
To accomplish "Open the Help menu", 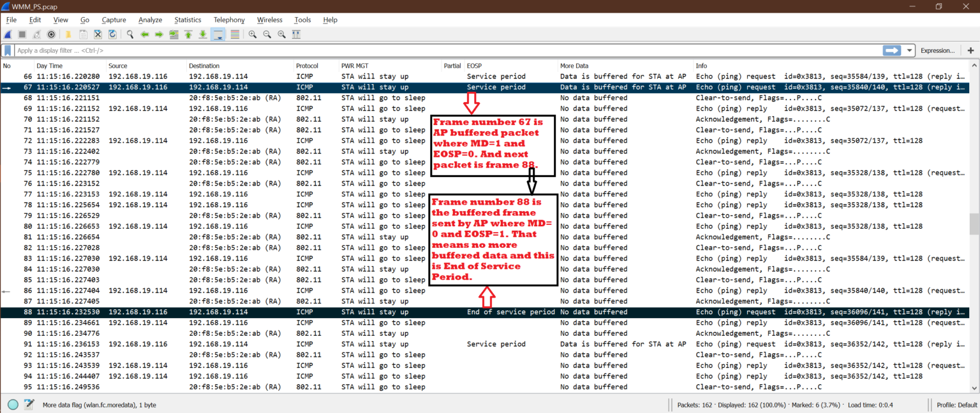I will pyautogui.click(x=330, y=20).
